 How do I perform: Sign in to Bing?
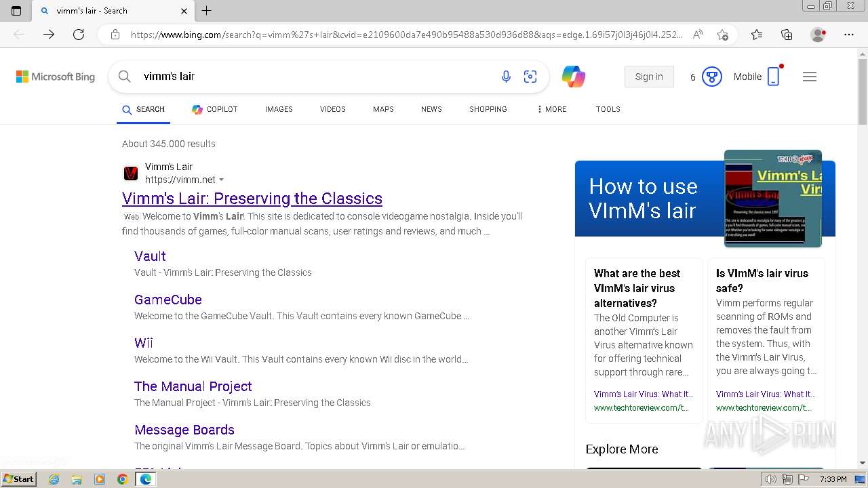coord(649,77)
